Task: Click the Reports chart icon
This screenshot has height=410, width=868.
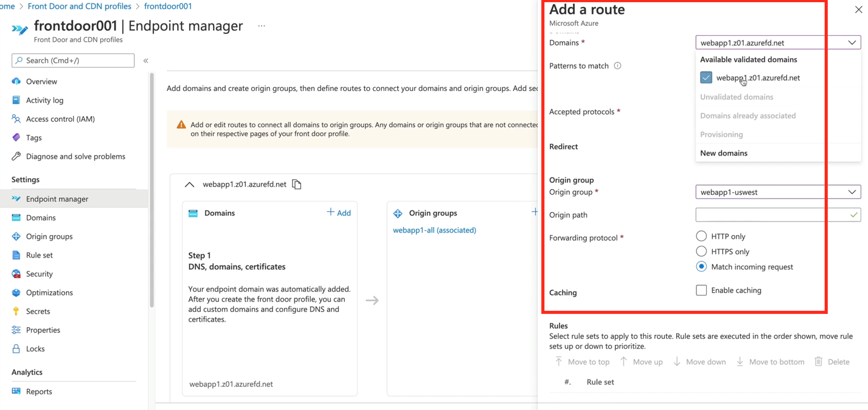Action: pyautogui.click(x=16, y=391)
